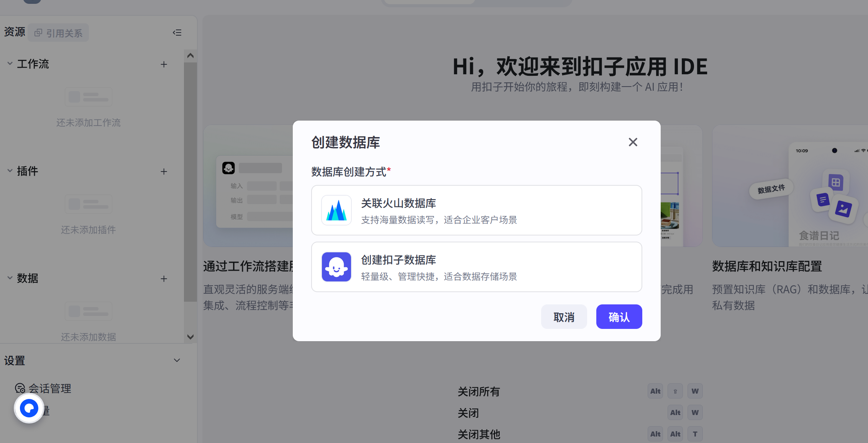Click the Coze database ghost icon
The height and width of the screenshot is (443, 868).
(336, 267)
